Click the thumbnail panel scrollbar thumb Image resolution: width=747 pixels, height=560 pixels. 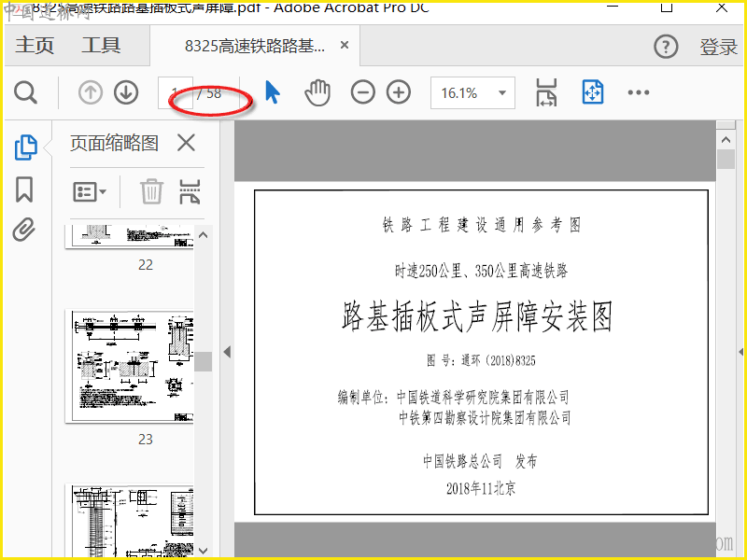tap(203, 361)
